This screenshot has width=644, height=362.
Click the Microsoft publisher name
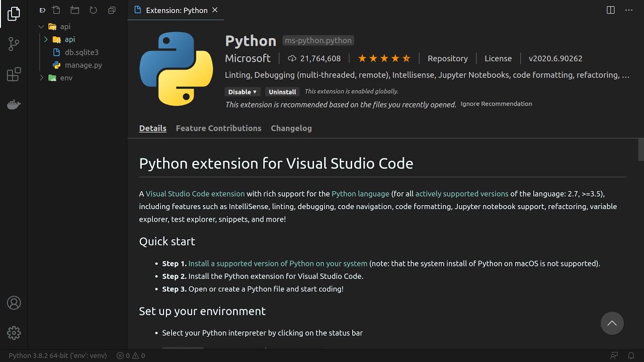[248, 58]
